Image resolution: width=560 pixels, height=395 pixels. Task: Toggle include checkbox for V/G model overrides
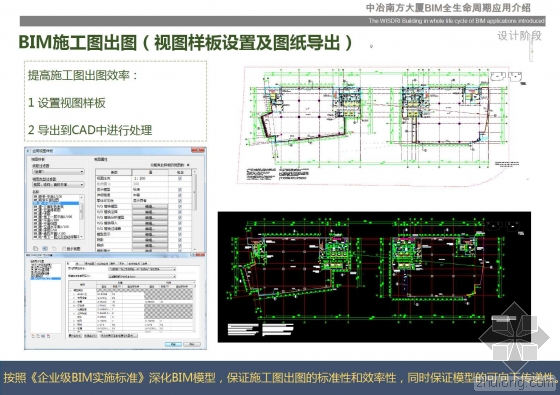[x=180, y=206]
